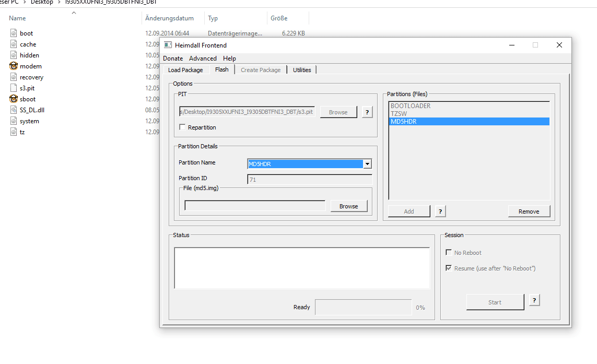Select MD5HDR in the partitions list
Screen dimensions: 597x364
click(x=469, y=122)
